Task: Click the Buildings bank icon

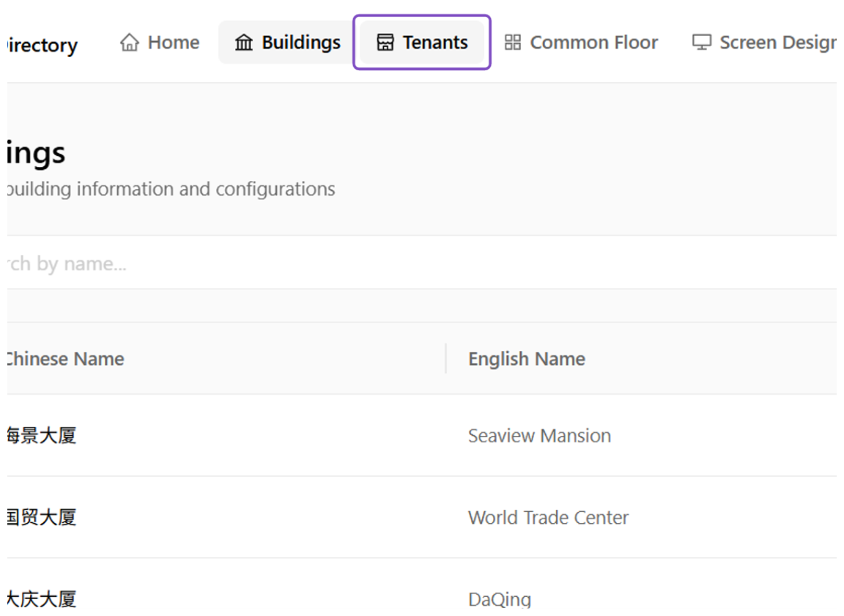Action: point(244,42)
